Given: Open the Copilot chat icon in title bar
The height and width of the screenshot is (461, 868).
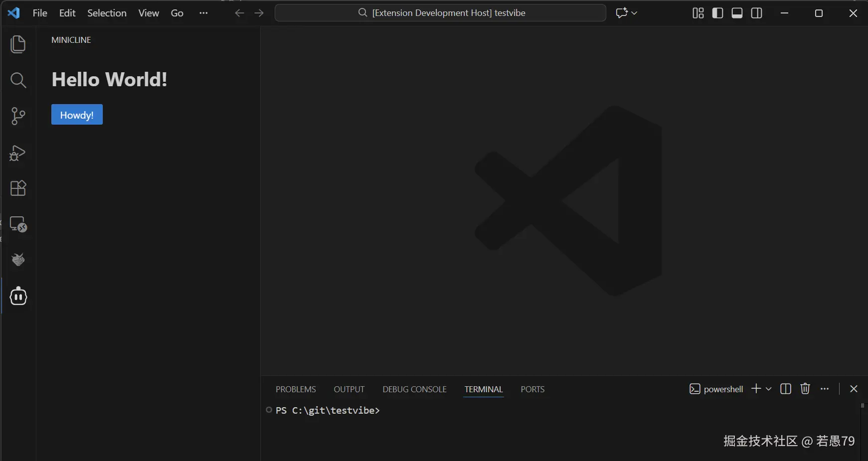Looking at the screenshot, I should 622,13.
